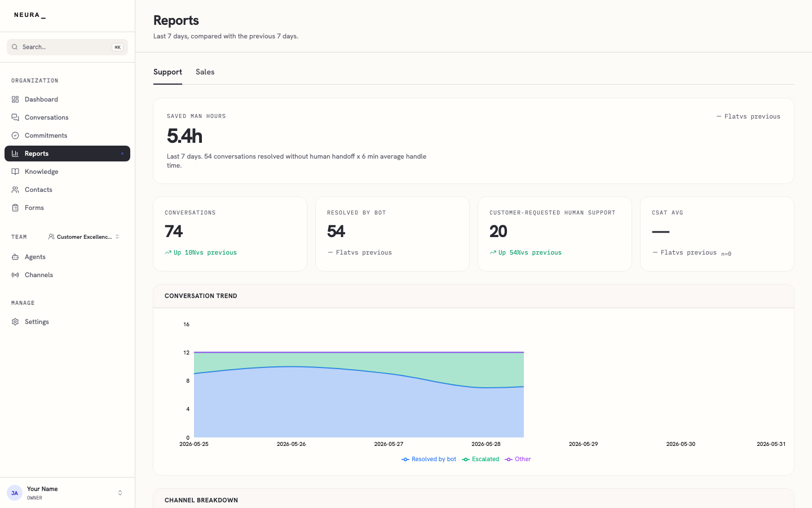Click the upward trend arrow under Human Support 20
Screen dimensions: 812x508
493,252
